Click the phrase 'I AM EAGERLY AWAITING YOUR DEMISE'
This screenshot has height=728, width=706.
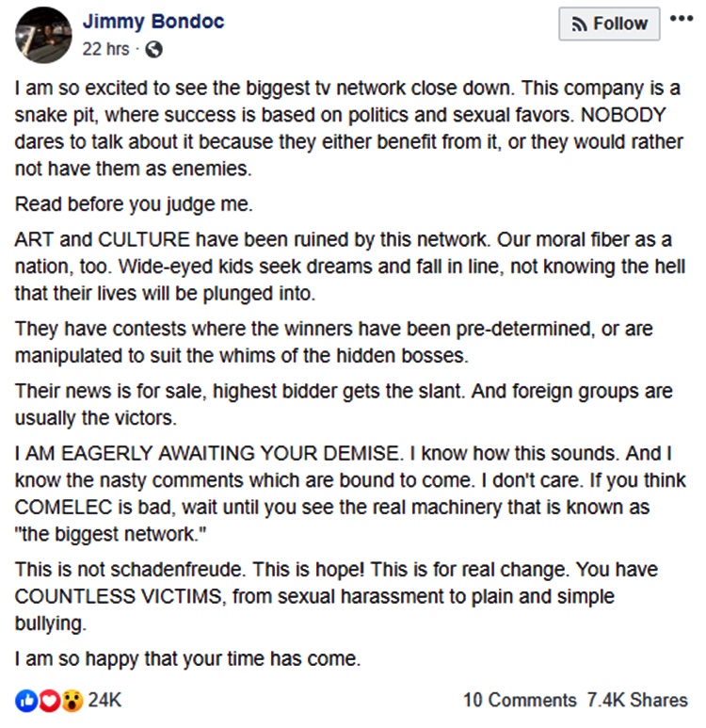(206, 454)
